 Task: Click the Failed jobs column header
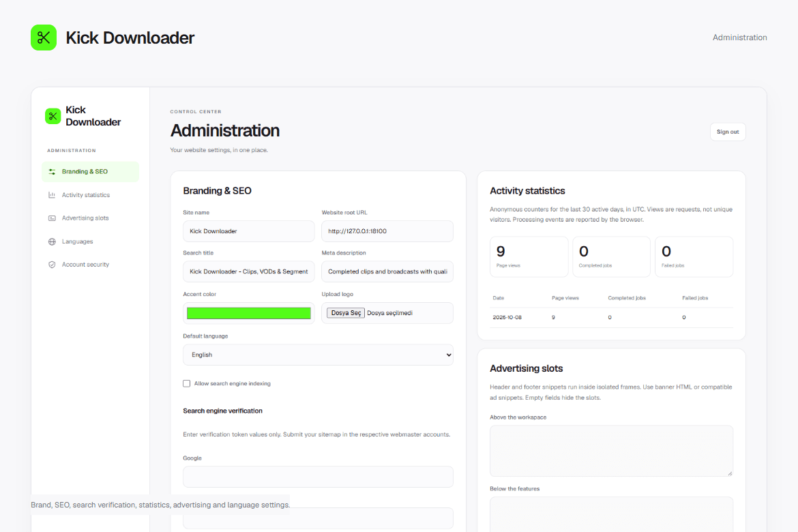tap(695, 298)
